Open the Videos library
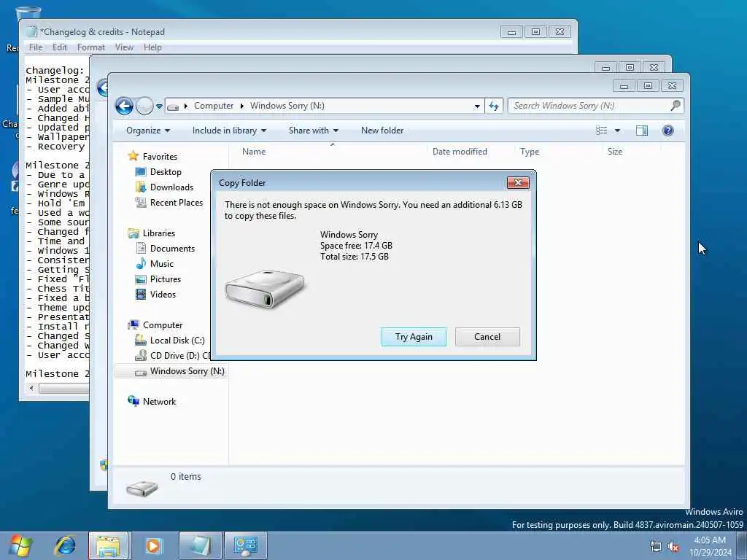747x560 pixels. coord(163,295)
